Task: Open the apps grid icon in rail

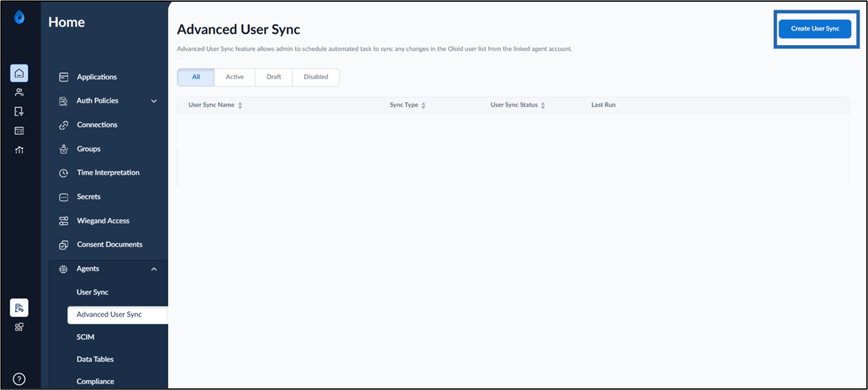Action: click(19, 327)
